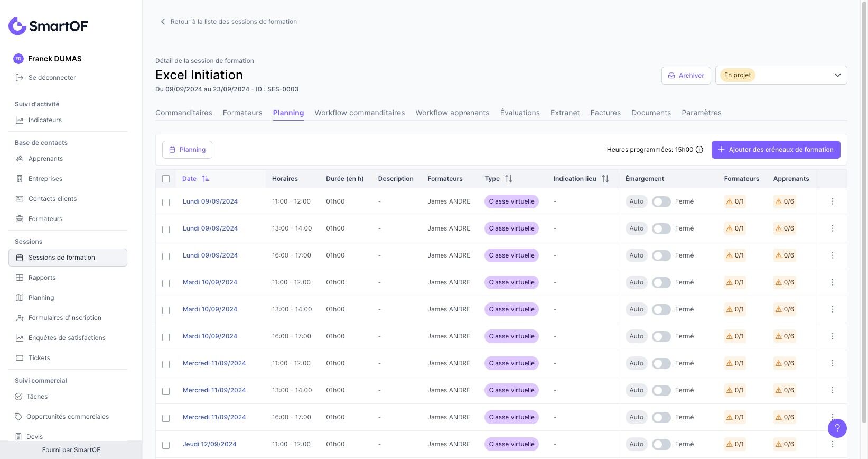Click the FD user avatar

pos(18,59)
